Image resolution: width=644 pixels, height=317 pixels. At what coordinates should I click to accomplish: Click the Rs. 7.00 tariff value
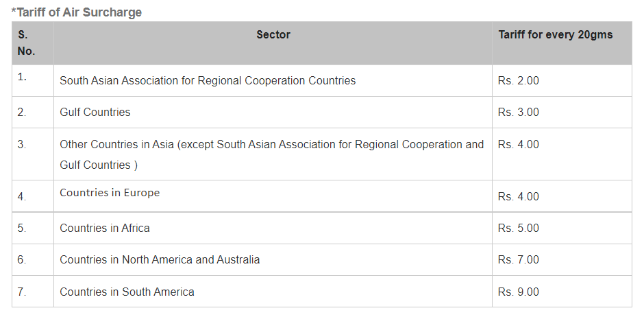click(519, 260)
